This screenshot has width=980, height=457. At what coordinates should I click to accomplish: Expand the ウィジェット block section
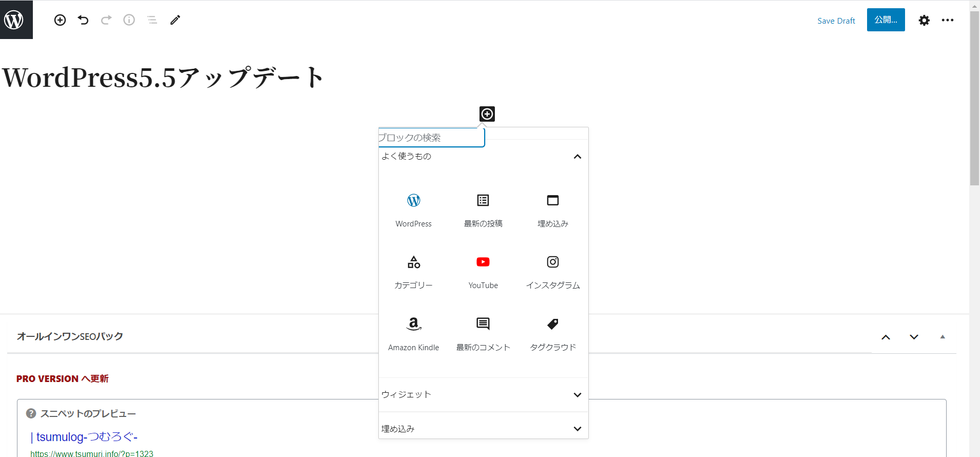577,394
